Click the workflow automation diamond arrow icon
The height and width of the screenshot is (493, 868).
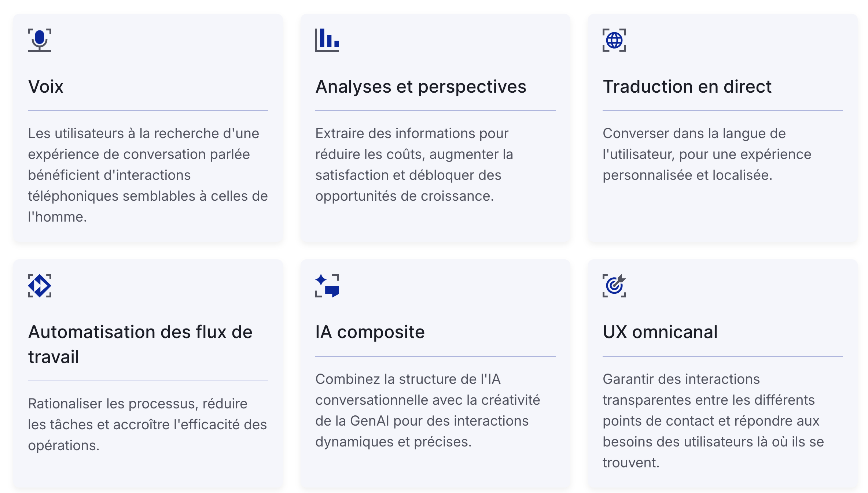click(x=40, y=286)
